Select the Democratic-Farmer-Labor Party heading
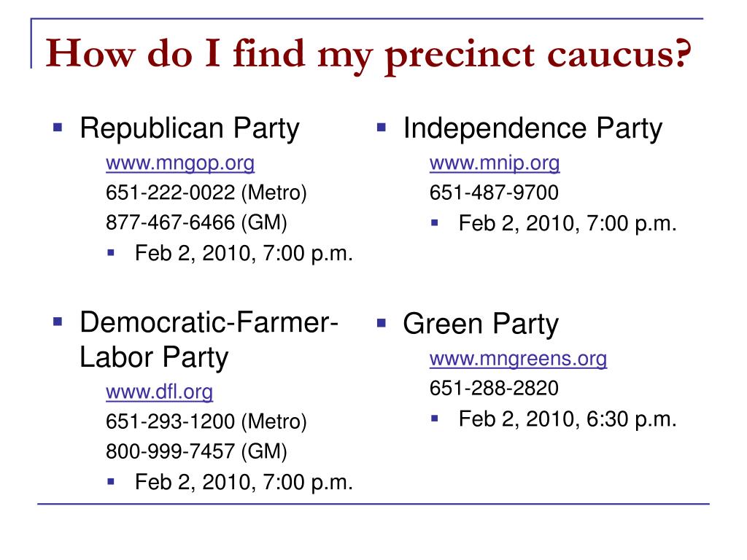This screenshot has height=560, width=747. tap(209, 340)
